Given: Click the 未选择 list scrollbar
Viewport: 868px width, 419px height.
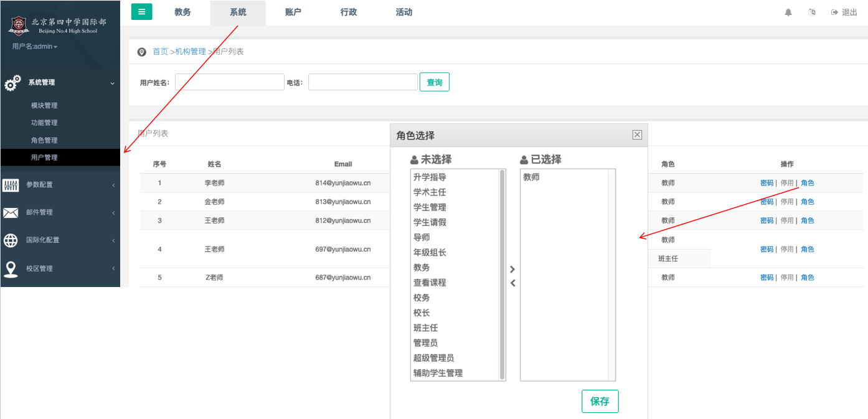Looking at the screenshot, I should 502,275.
